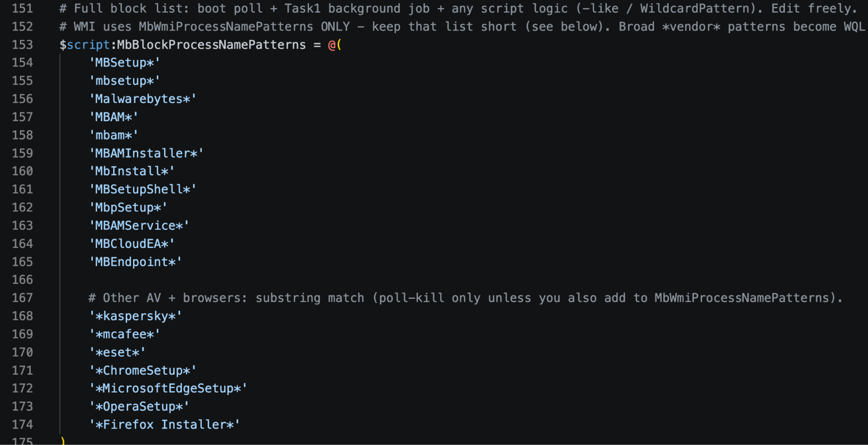
Task: Click the '*kaspersky*' pattern string
Action: click(135, 316)
